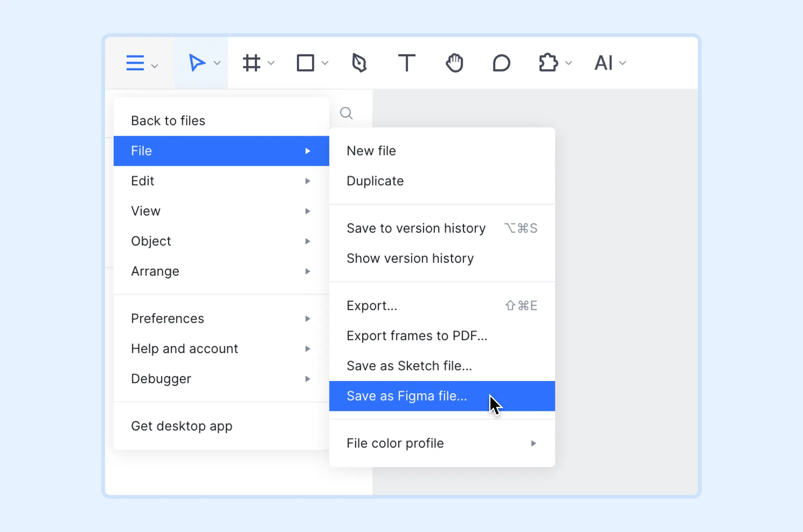Image resolution: width=803 pixels, height=532 pixels.
Task: Click the search magnifier icon
Action: (346, 113)
